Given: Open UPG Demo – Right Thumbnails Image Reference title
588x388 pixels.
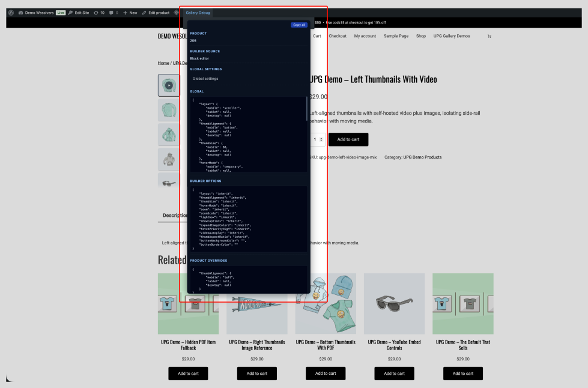Looking at the screenshot, I should 257,345.
